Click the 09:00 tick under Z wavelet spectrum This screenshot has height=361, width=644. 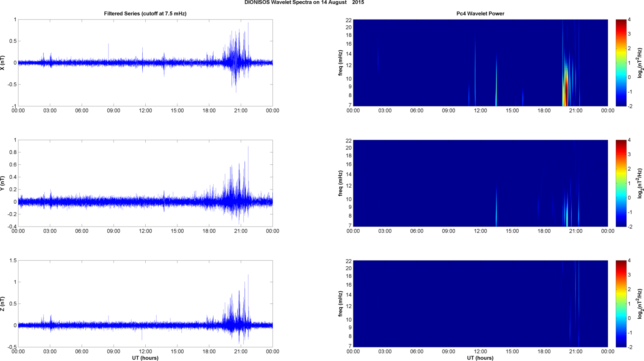448,352
